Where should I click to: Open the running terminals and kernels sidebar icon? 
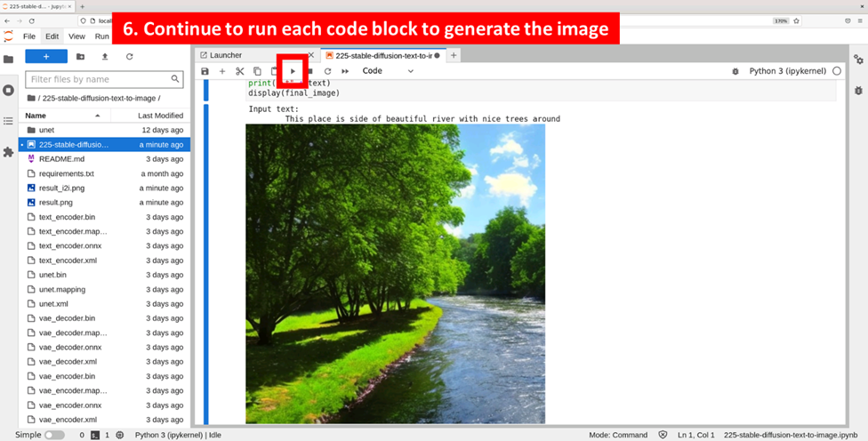[x=8, y=90]
